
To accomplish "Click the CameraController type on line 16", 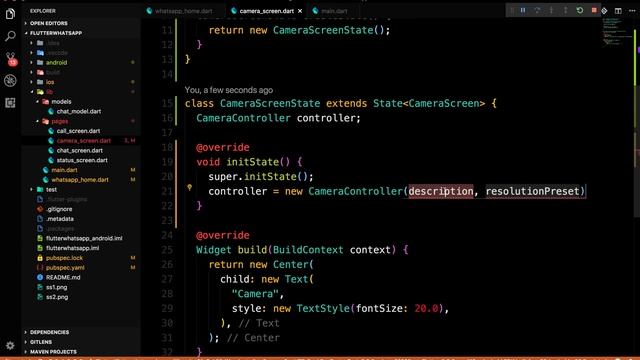I will pyautogui.click(x=243, y=118).
